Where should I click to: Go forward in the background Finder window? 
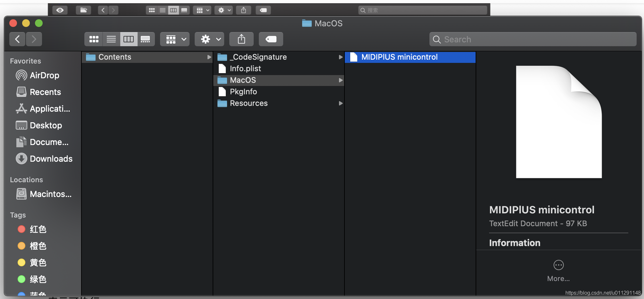coord(113,10)
